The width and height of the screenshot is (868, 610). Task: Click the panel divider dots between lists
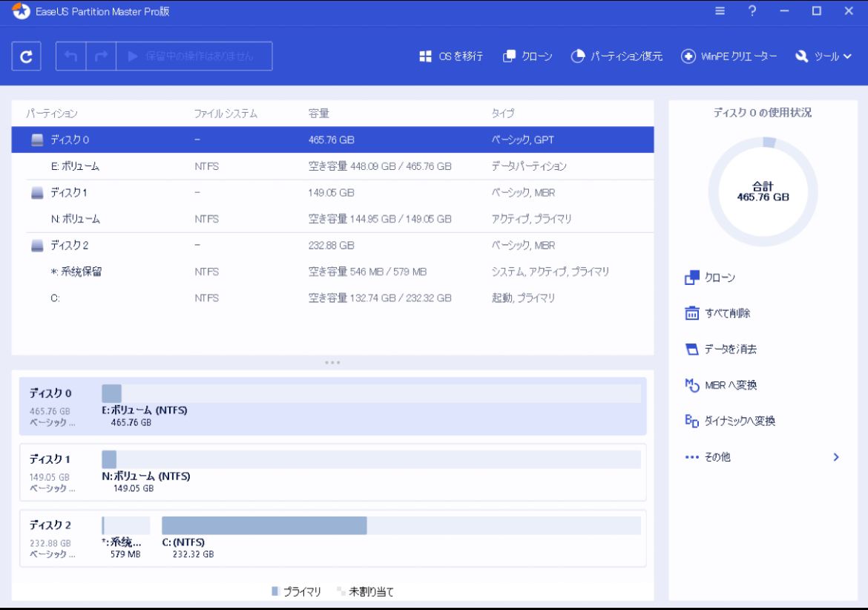332,362
